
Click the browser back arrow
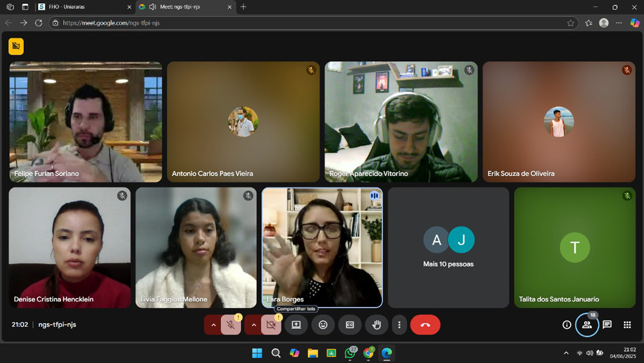[8, 23]
